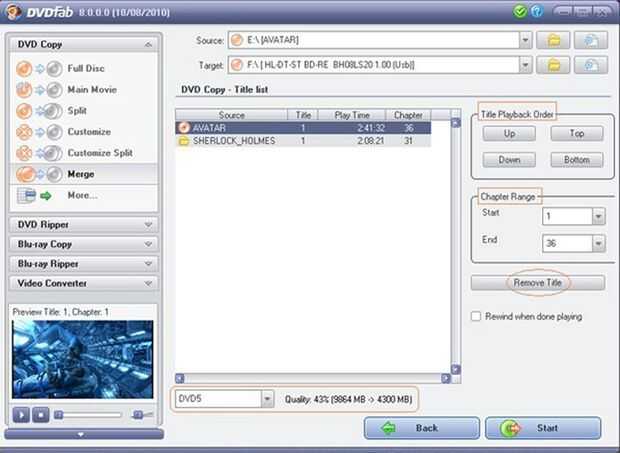Move title Up in playback order
620x453 pixels.
click(x=509, y=134)
